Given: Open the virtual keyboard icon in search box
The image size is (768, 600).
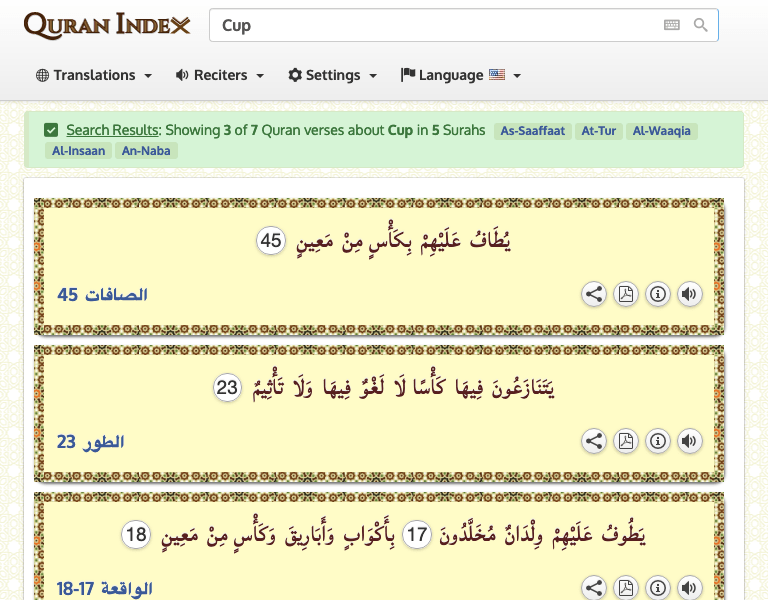Looking at the screenshot, I should (672, 25).
